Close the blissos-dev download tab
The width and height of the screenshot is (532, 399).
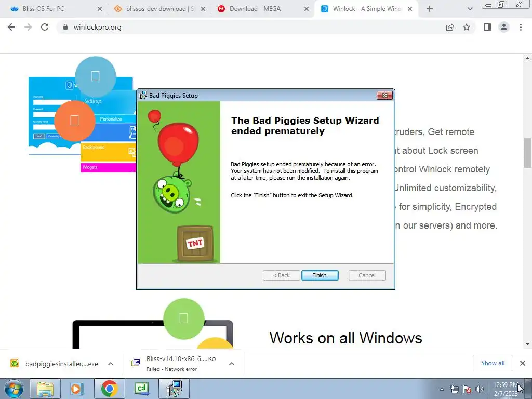click(203, 9)
